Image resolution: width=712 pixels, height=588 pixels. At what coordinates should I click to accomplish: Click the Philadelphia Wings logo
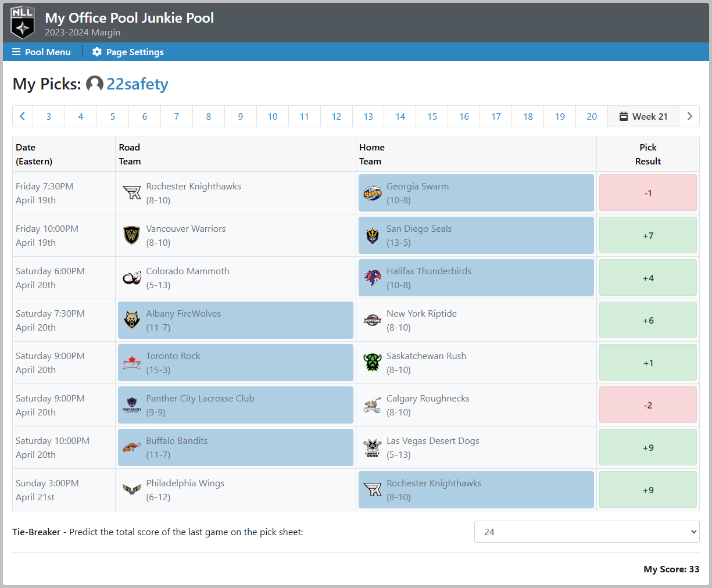[x=132, y=490]
